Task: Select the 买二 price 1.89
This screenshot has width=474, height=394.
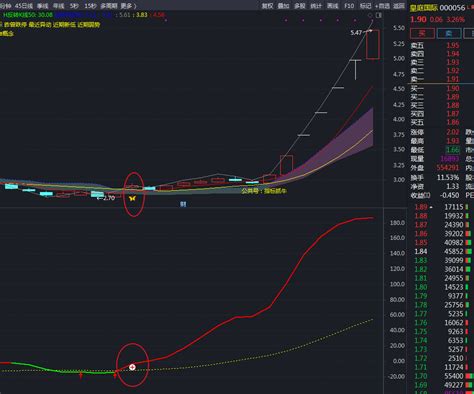Action: point(453,97)
